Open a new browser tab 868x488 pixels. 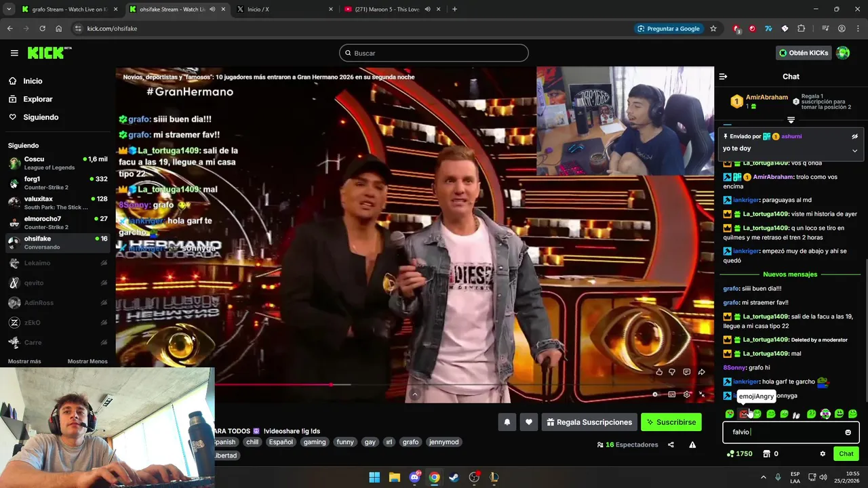pyautogui.click(x=454, y=9)
